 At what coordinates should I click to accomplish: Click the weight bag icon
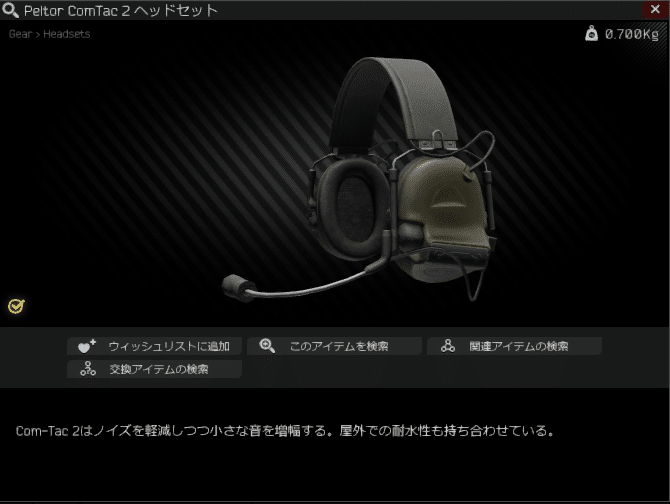pos(591,33)
